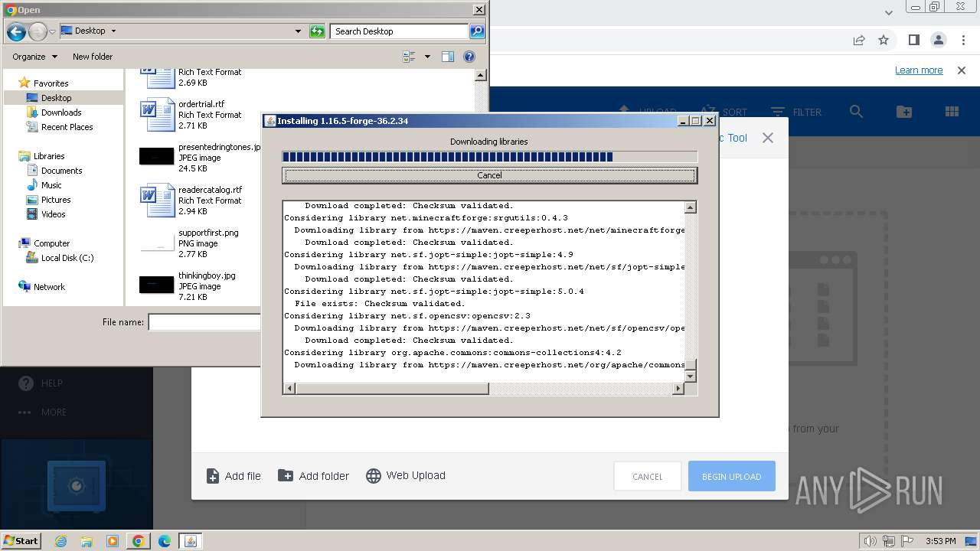Click the installer log scroll down arrow
The image size is (980, 551).
(x=691, y=376)
